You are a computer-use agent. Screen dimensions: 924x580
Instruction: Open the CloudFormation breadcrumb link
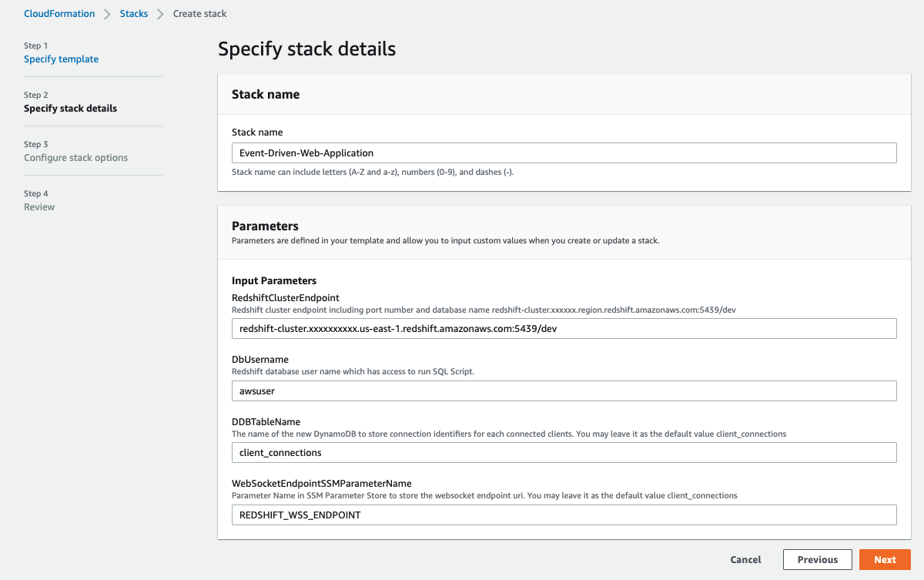59,14
